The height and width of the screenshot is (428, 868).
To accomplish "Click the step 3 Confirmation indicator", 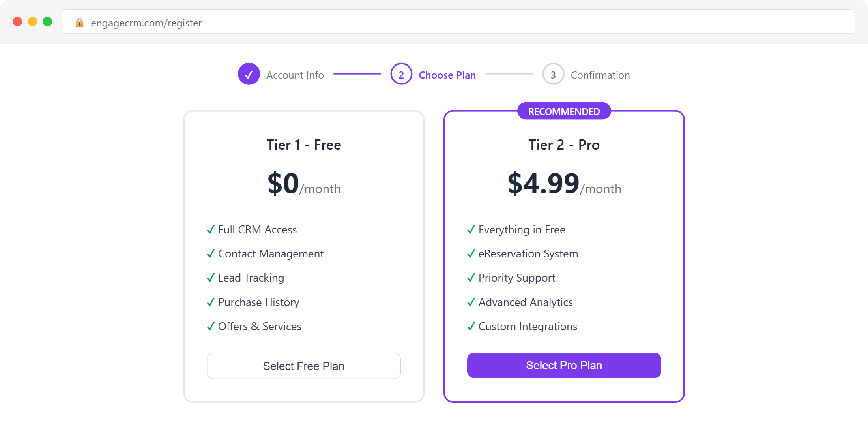I will click(553, 74).
